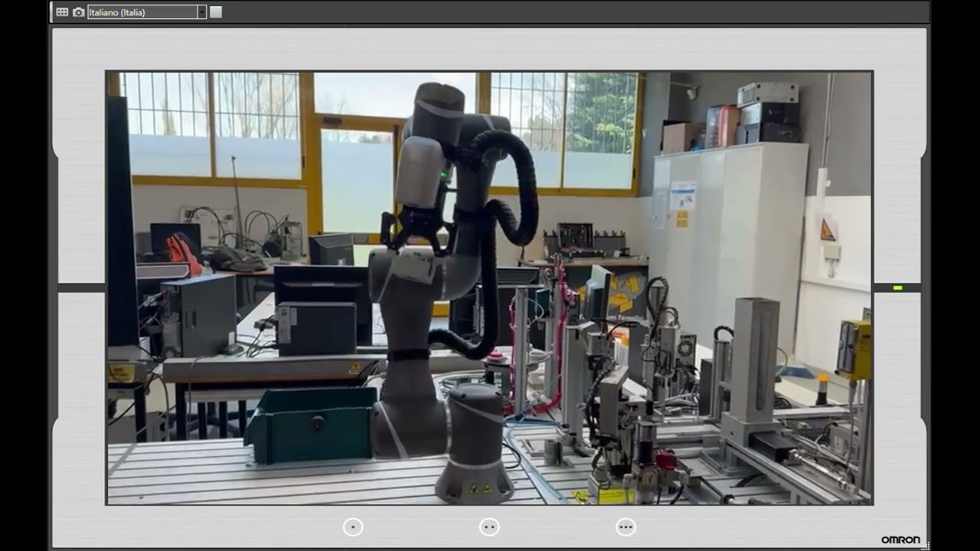Image resolution: width=980 pixels, height=551 pixels.
Task: Select the three-dot page button
Action: click(x=626, y=527)
